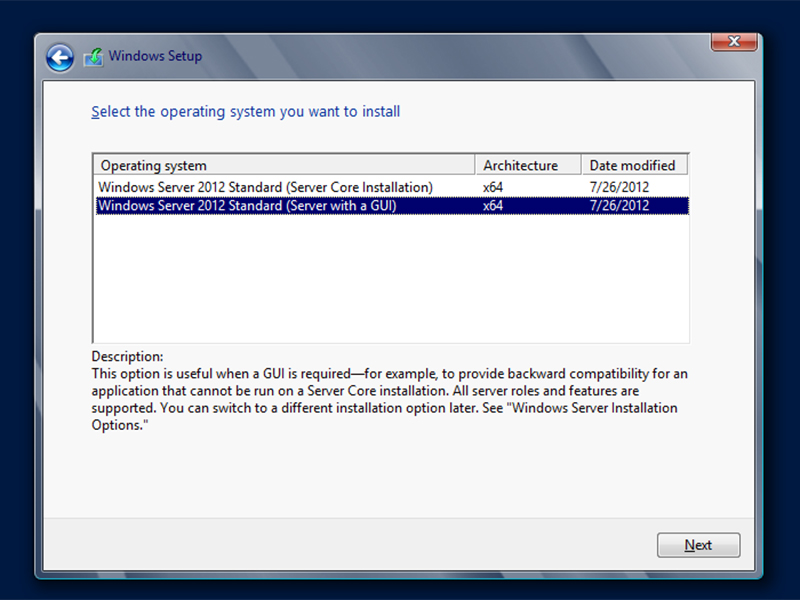Click divider between Operating system and Architecture headers
The width and height of the screenshot is (800, 600).
[x=476, y=165]
